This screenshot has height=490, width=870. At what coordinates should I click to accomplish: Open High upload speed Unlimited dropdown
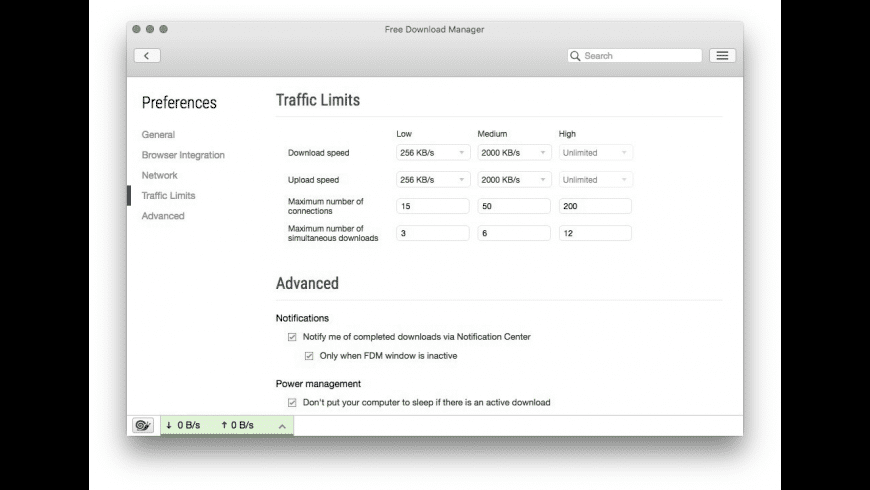(x=595, y=180)
